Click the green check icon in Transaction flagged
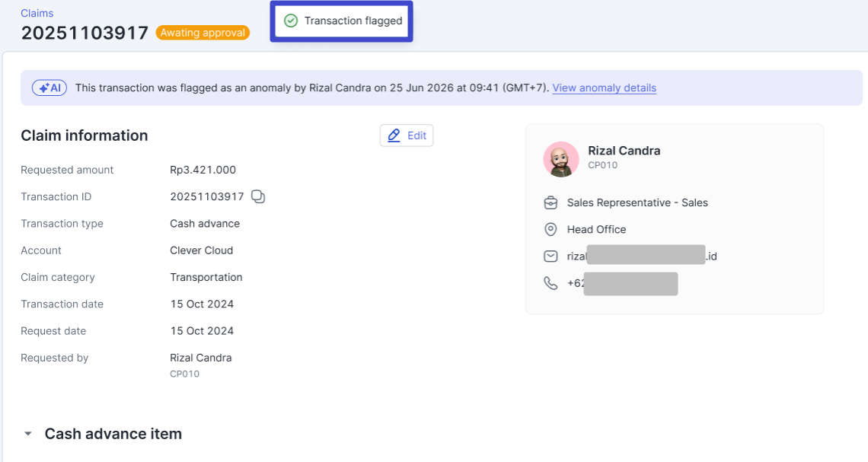This screenshot has width=868, height=462. click(290, 21)
